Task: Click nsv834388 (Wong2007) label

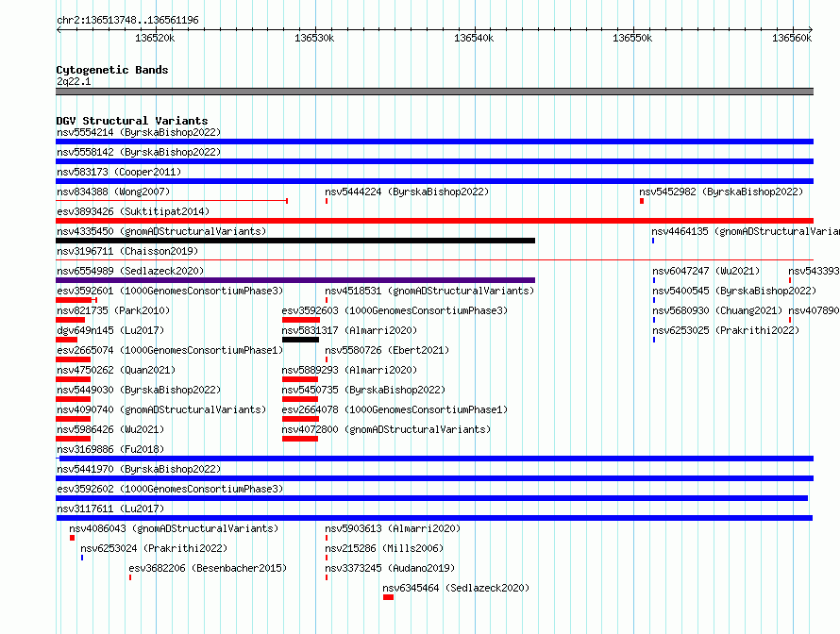Action: pyautogui.click(x=113, y=192)
